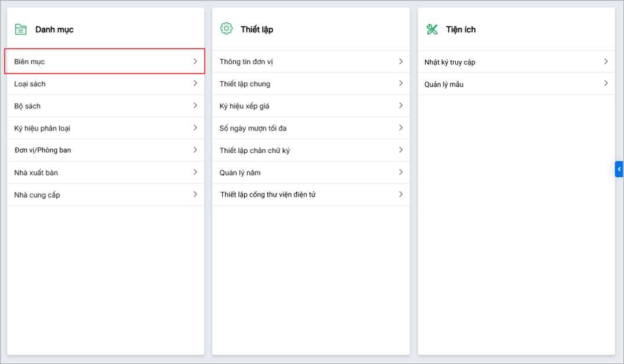Screen dimensions: 624x364
Task: Open Số ngày mượn tối đa setting
Action: click(x=253, y=128)
